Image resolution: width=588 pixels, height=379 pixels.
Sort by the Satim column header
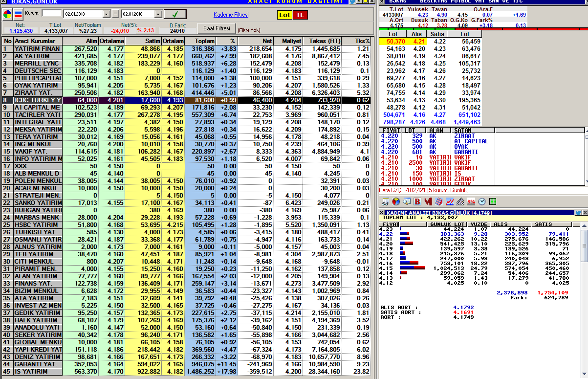pos(143,41)
